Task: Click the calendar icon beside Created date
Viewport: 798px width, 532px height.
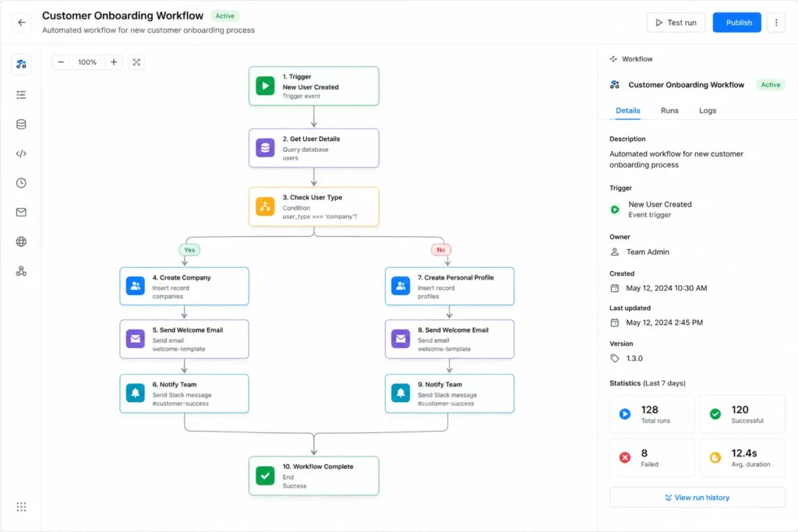Action: (x=615, y=288)
